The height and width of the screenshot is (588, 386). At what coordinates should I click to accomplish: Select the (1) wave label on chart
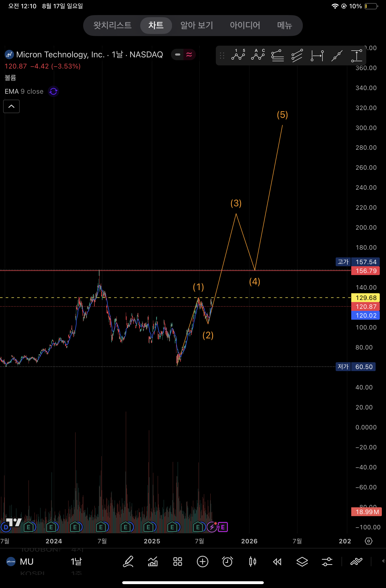coord(198,287)
